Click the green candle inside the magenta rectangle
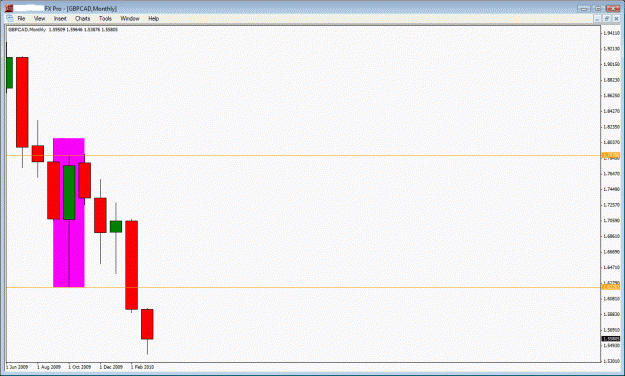Viewport: 625px width, 376px height. [69, 192]
